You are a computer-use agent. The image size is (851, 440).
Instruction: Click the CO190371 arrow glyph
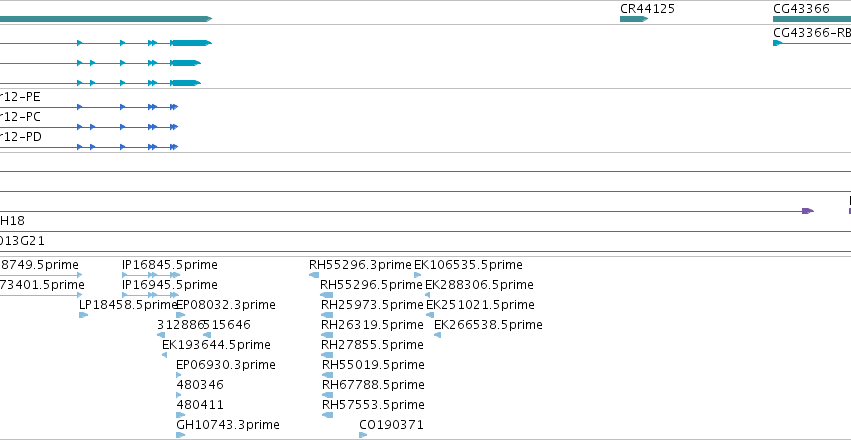(x=363, y=435)
